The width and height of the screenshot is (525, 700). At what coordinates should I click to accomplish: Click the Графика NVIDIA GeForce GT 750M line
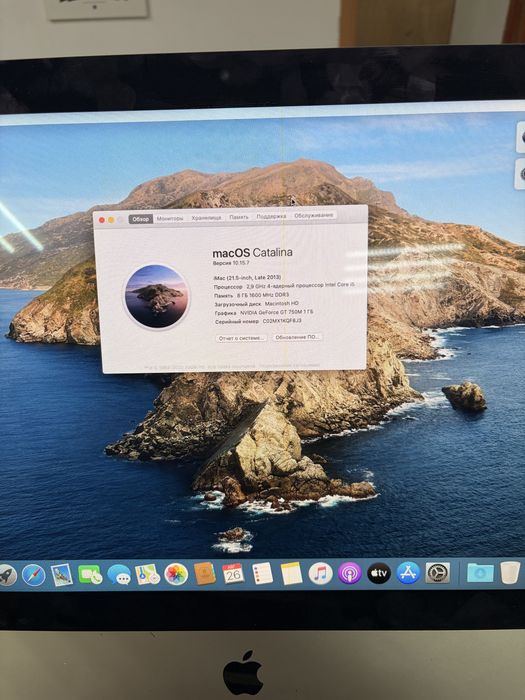(264, 312)
